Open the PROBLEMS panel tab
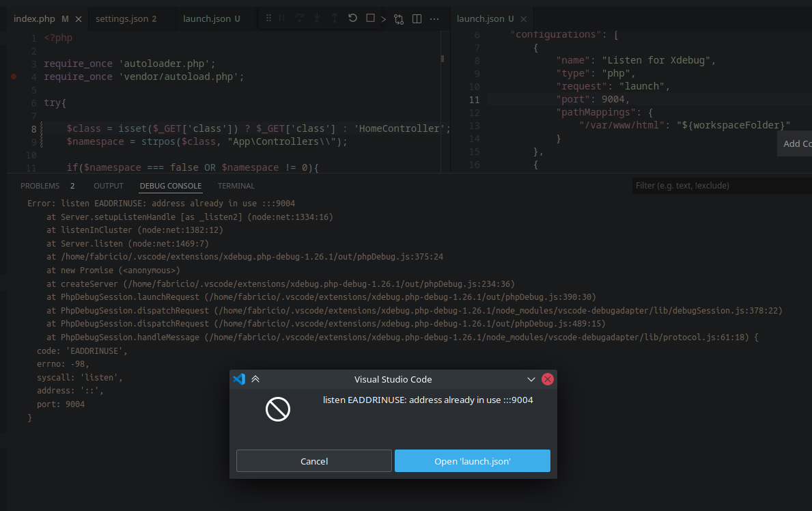Viewport: 812px width, 511px height. click(40, 185)
